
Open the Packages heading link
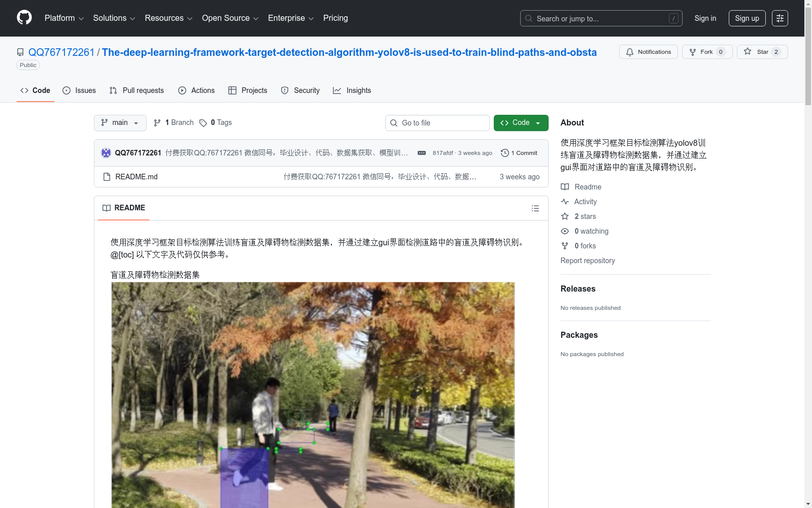pyautogui.click(x=579, y=335)
